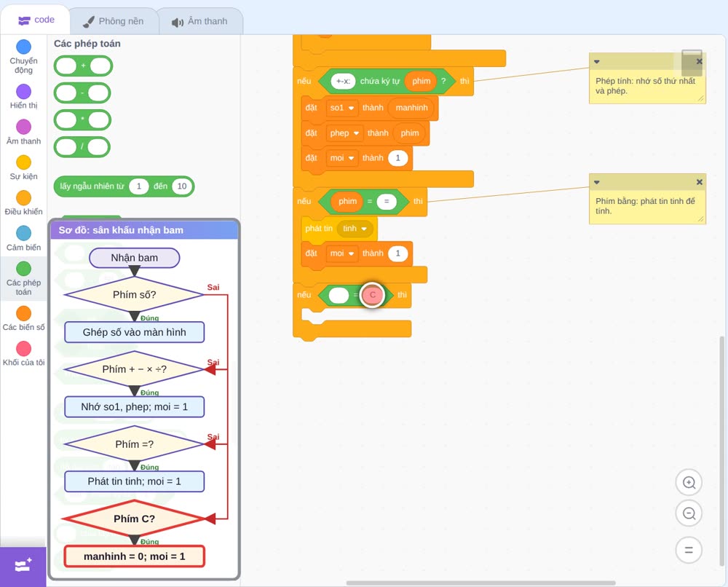
Task: Collapse the 'Phép tính' comment note
Action: pos(597,62)
